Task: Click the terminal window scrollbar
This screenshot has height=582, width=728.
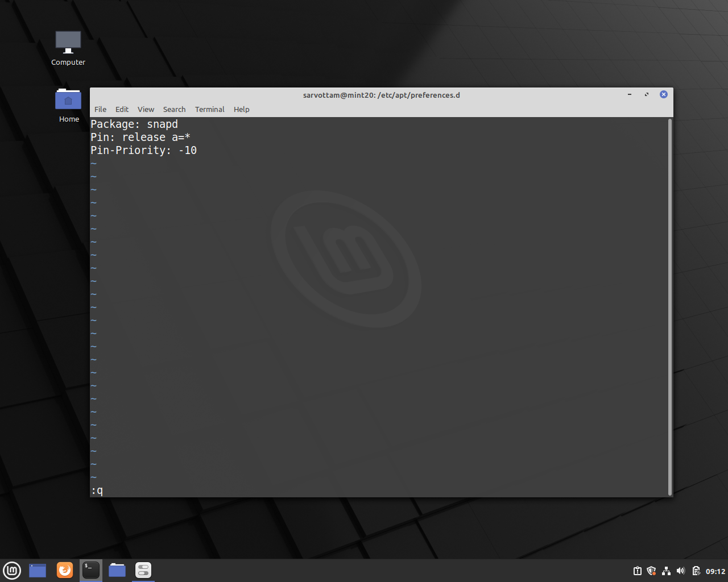Action: coord(669,307)
